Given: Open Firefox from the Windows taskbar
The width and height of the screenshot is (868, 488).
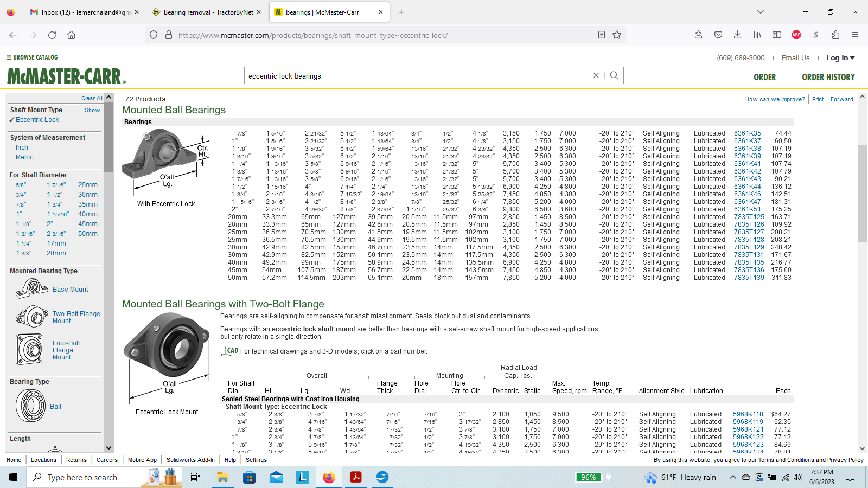Looking at the screenshot, I should pyautogui.click(x=329, y=477).
